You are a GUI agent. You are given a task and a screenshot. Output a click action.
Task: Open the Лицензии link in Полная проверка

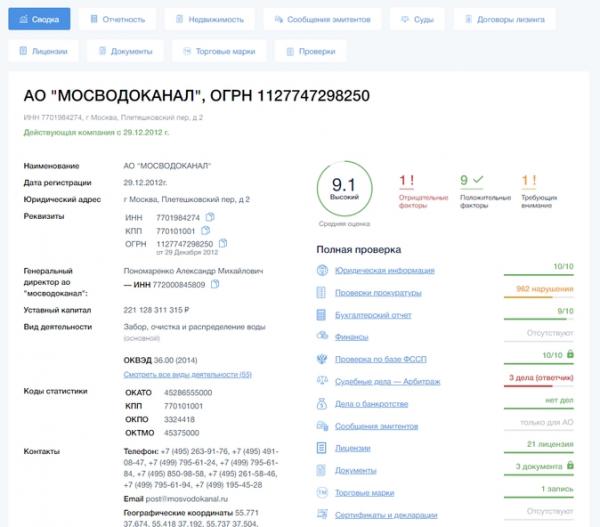pyautogui.click(x=352, y=448)
